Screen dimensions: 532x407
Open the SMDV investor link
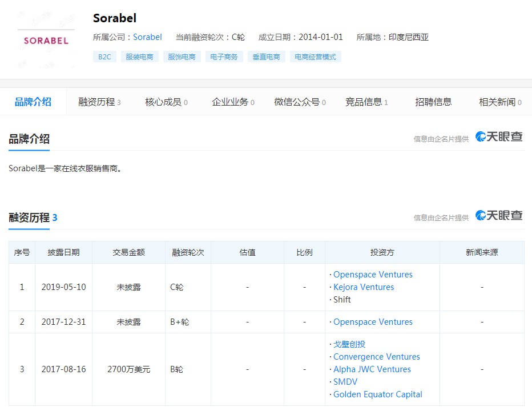tap(345, 382)
